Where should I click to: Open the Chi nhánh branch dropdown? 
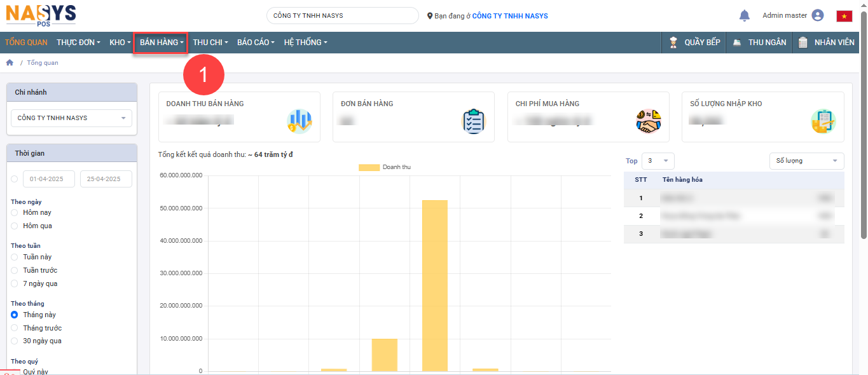(x=72, y=118)
